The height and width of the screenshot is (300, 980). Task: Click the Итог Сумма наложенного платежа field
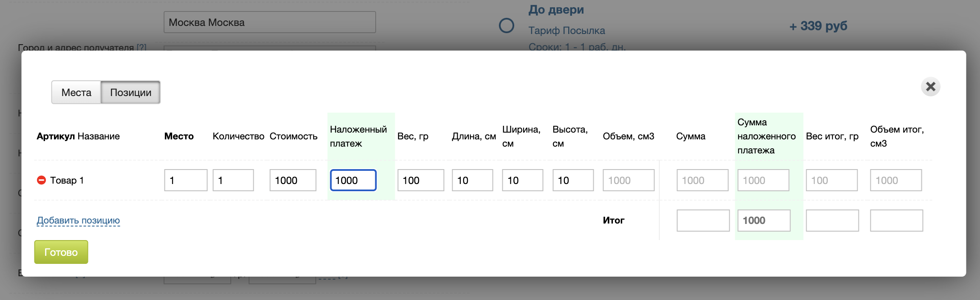pos(764,221)
